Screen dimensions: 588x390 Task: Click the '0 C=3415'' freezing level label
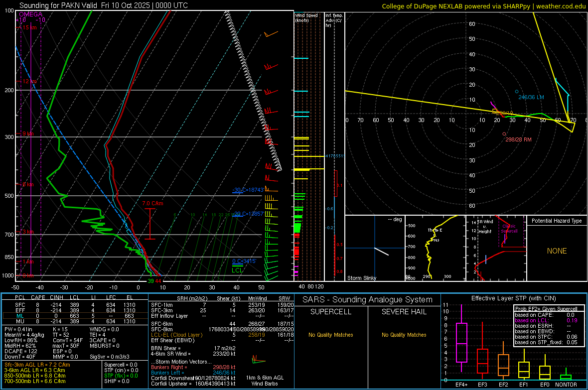pyautogui.click(x=244, y=261)
